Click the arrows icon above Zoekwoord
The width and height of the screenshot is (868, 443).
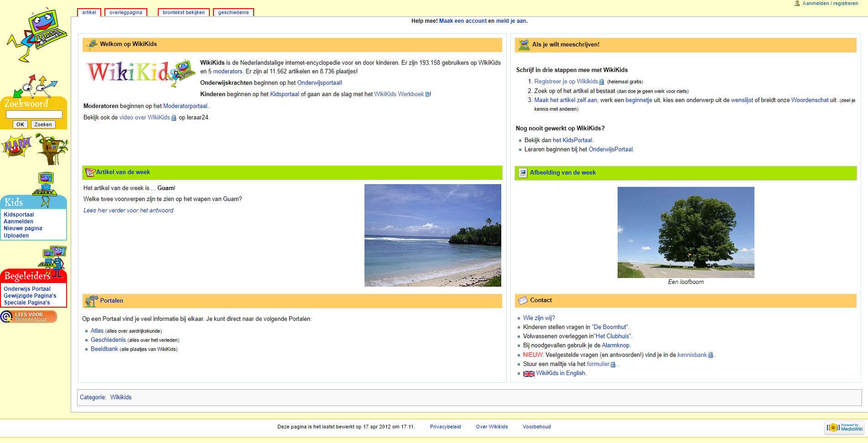35,86
